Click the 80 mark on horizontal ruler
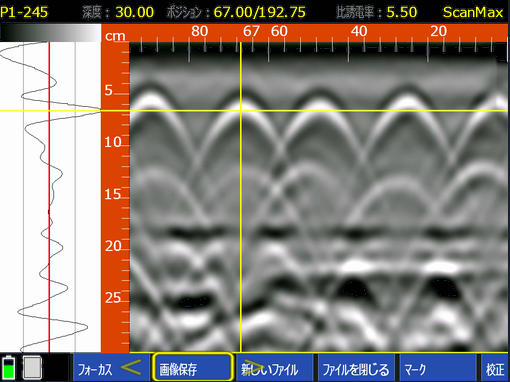 coord(200,31)
